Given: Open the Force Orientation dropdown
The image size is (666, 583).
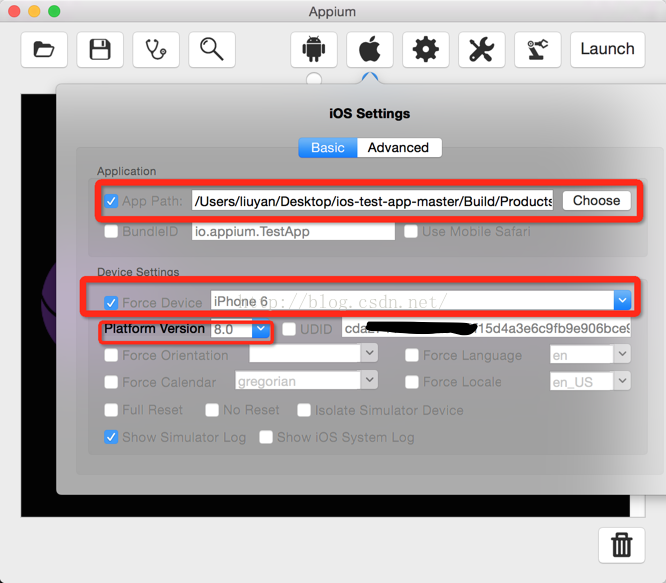Looking at the screenshot, I should point(370,353).
